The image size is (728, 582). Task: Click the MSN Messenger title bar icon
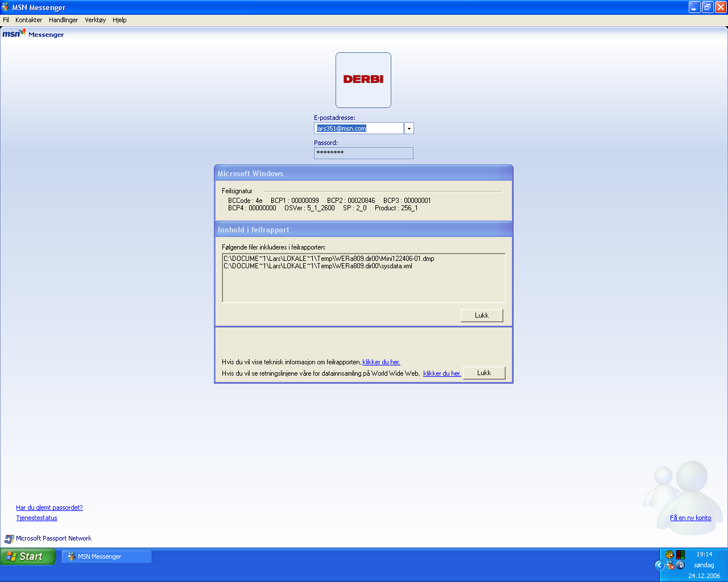(6, 7)
